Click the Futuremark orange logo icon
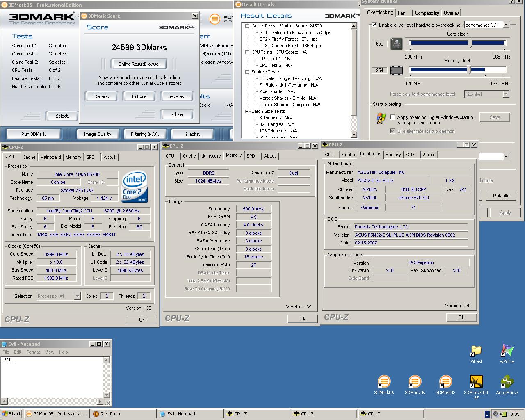This screenshot has width=525, height=420. point(215,19)
